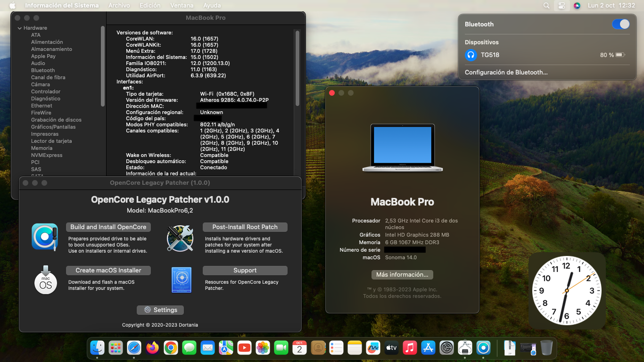The height and width of the screenshot is (362, 644).
Task: Click Create macOS Installer button
Action: (108, 271)
